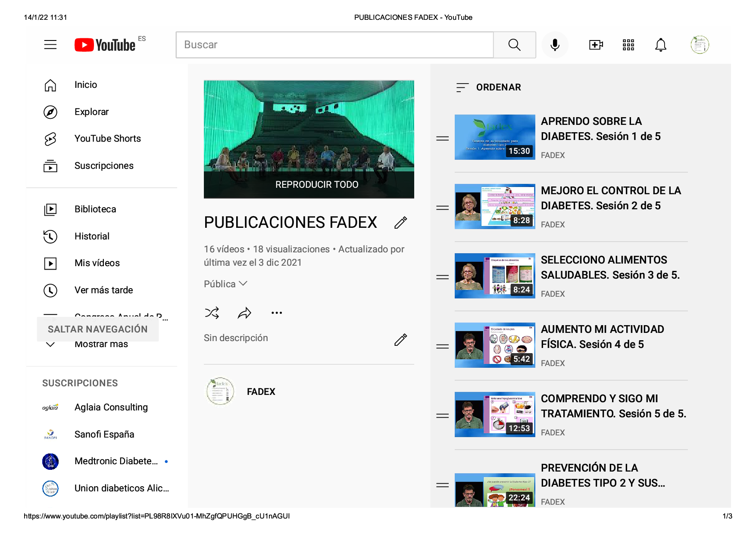The image size is (756, 534).
Task: Open Ver más tarde from sidebar
Action: (103, 290)
